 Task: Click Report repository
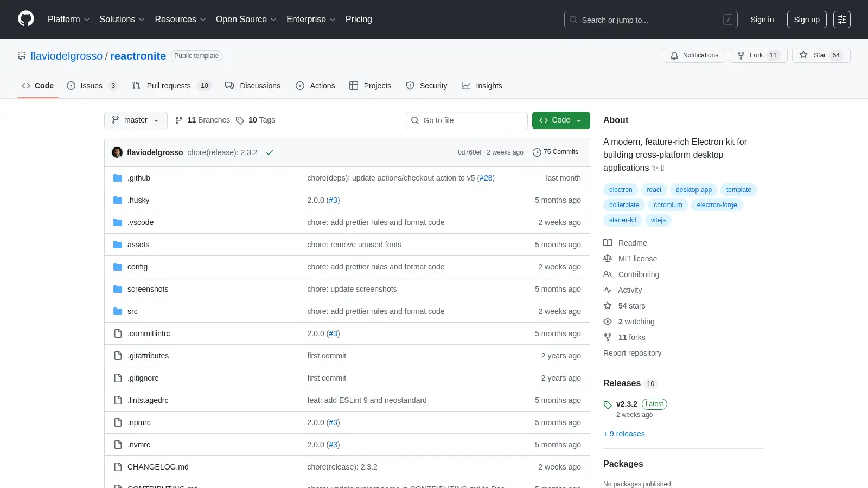pyautogui.click(x=632, y=353)
